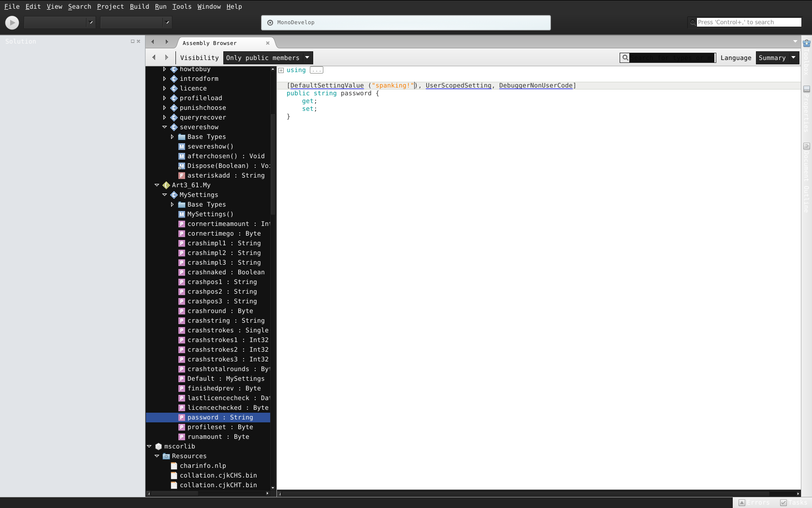Click the Errors pad icon in status bar
Image resolution: width=812 pixels, height=508 pixels.
[742, 503]
